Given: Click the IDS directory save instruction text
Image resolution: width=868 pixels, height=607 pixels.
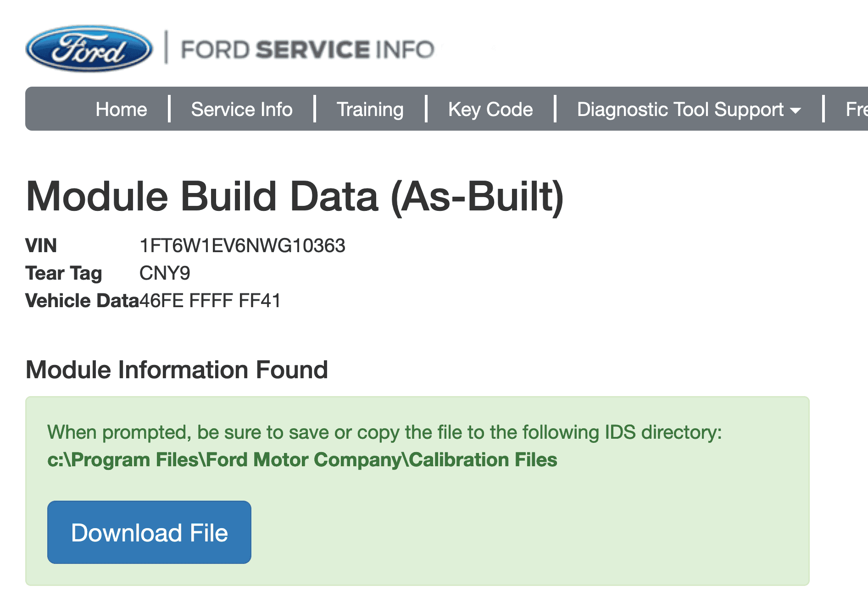Looking at the screenshot, I should (384, 431).
